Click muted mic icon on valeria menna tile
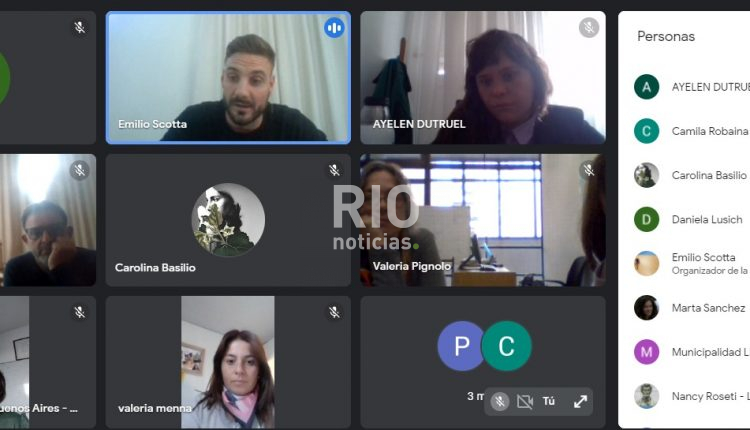The width and height of the screenshot is (750, 430). point(334,312)
